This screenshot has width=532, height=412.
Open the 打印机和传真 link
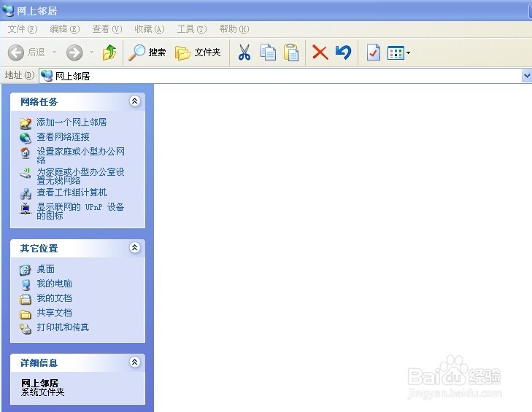click(63, 327)
